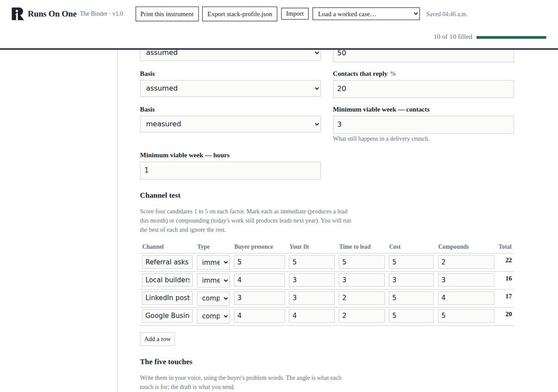Click Time to lead column header
Viewport: 558px width, 392px height.
pos(355,247)
